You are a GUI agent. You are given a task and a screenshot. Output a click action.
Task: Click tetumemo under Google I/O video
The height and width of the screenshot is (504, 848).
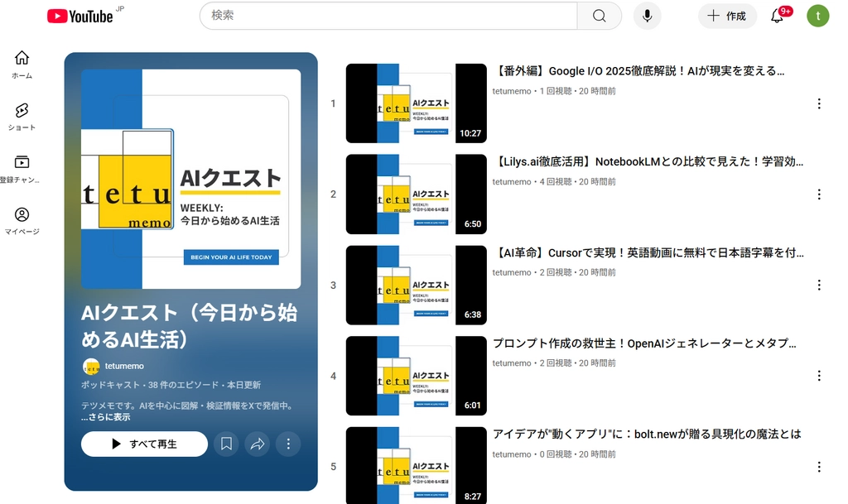512,91
